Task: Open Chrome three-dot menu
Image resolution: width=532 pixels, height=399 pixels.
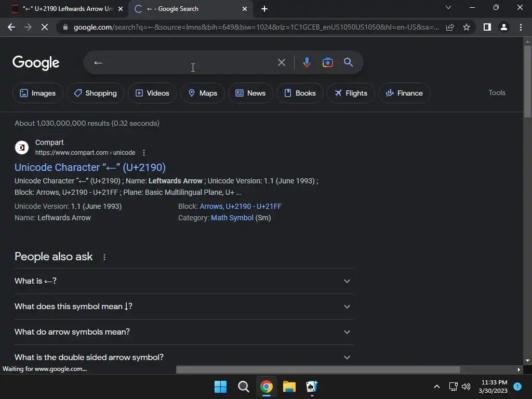Action: tap(521, 27)
